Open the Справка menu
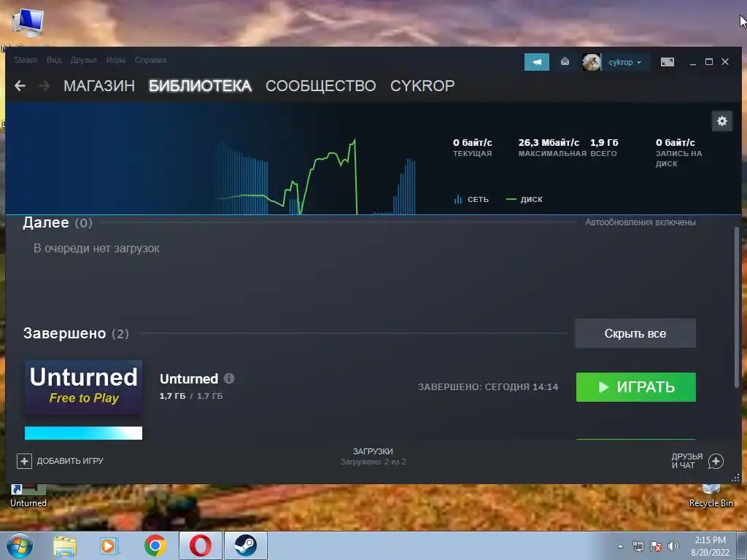The image size is (747, 560). point(150,60)
